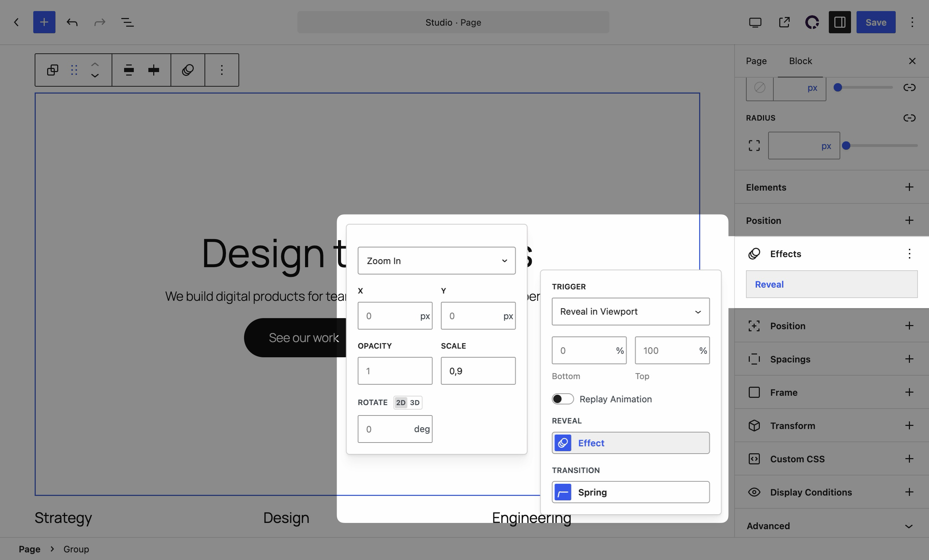Switch to the Page tab
The height and width of the screenshot is (560, 929).
pos(756,61)
